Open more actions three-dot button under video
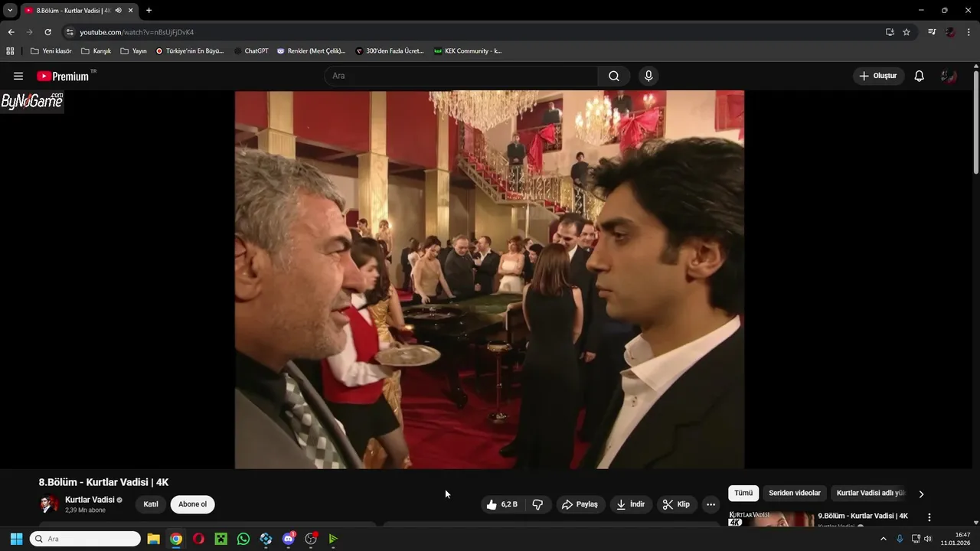980x551 pixels. pyautogui.click(x=710, y=504)
